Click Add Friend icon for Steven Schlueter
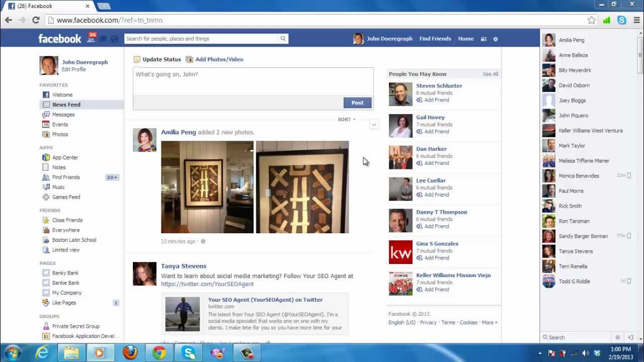 pyautogui.click(x=419, y=100)
